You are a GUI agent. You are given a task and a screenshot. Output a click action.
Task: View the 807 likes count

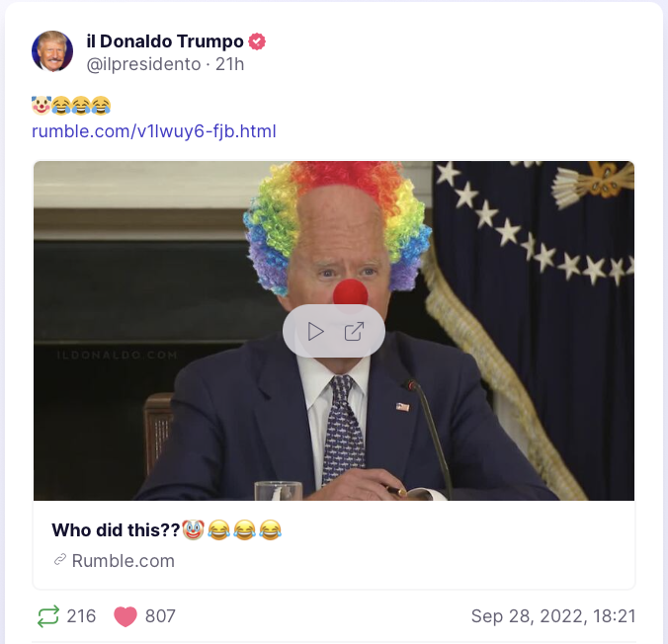coord(160,616)
